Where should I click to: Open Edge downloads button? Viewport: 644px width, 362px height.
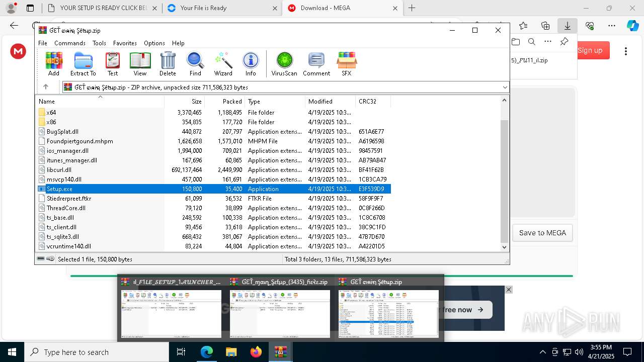(568, 26)
